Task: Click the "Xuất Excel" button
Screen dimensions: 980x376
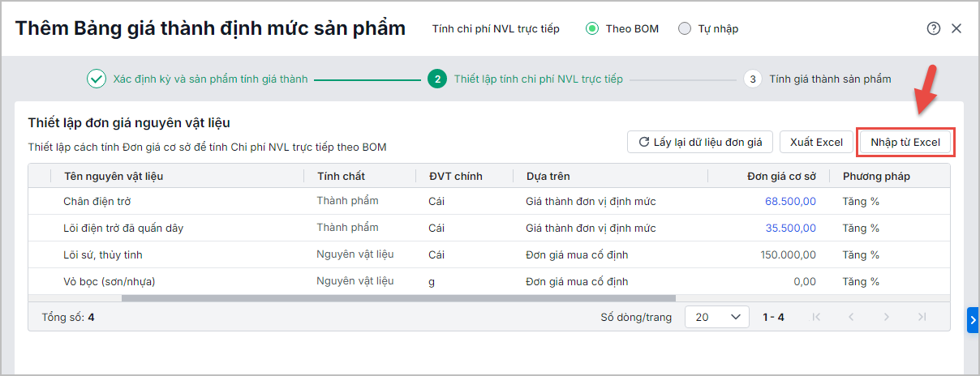Action: (816, 143)
